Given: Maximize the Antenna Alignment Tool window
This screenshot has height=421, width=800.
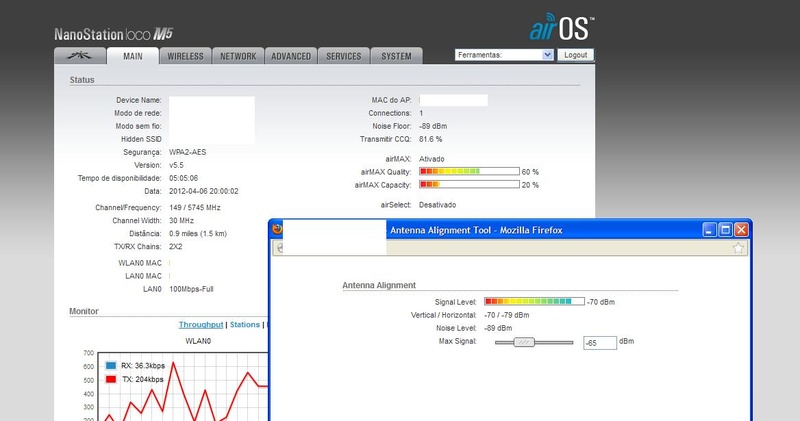Looking at the screenshot, I should click(x=725, y=230).
